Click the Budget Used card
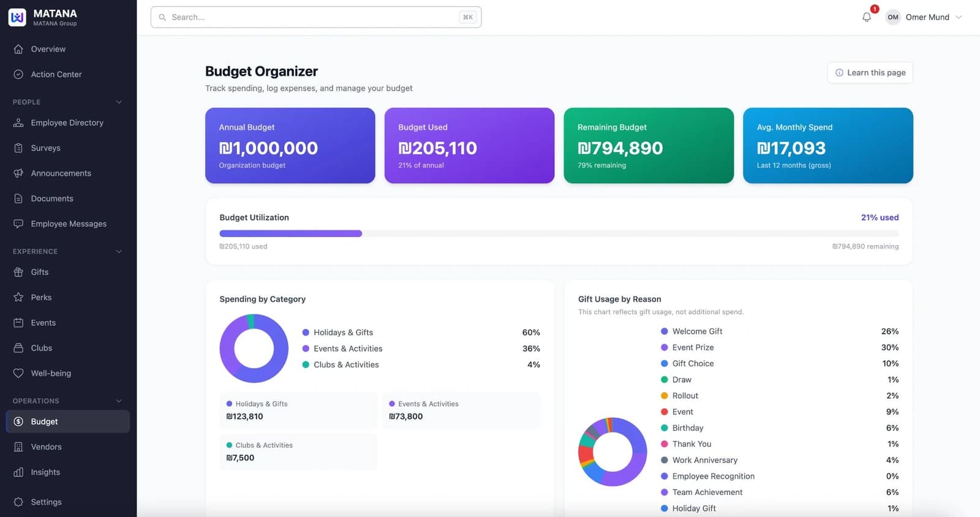This screenshot has height=517, width=980. coord(469,146)
